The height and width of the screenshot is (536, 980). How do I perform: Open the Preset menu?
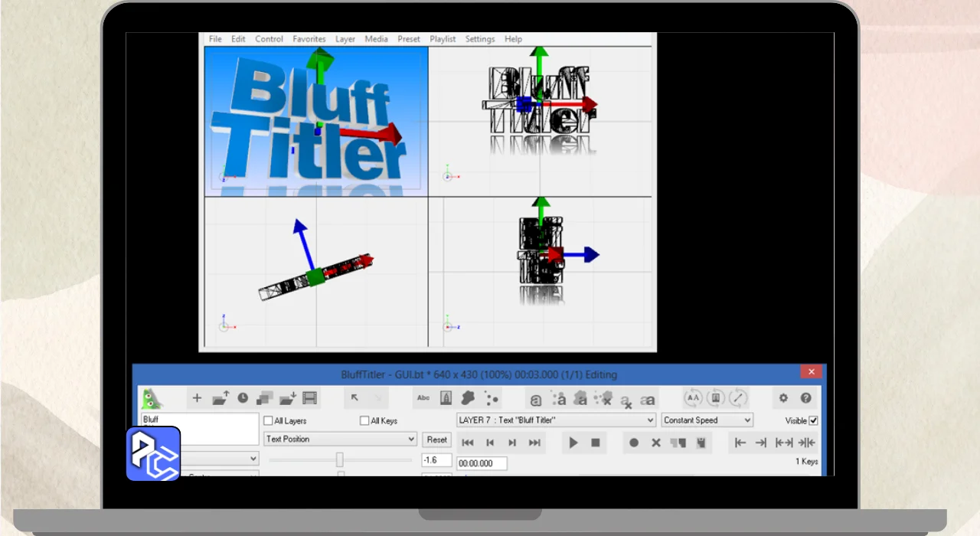point(409,39)
